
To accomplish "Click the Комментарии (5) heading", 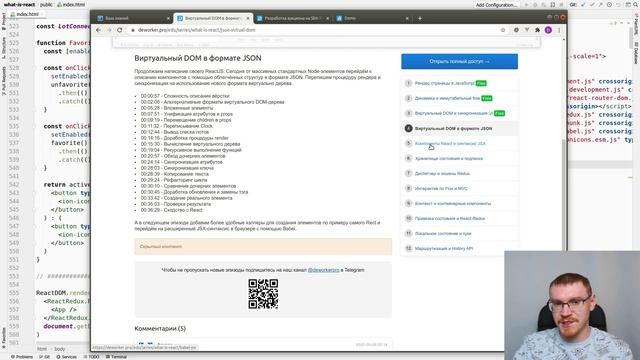I will (160, 329).
